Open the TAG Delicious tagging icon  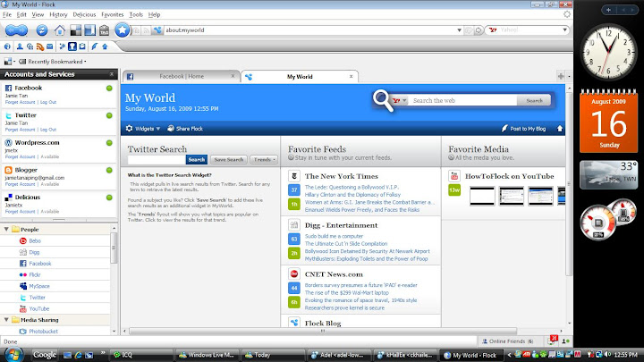coord(105,30)
